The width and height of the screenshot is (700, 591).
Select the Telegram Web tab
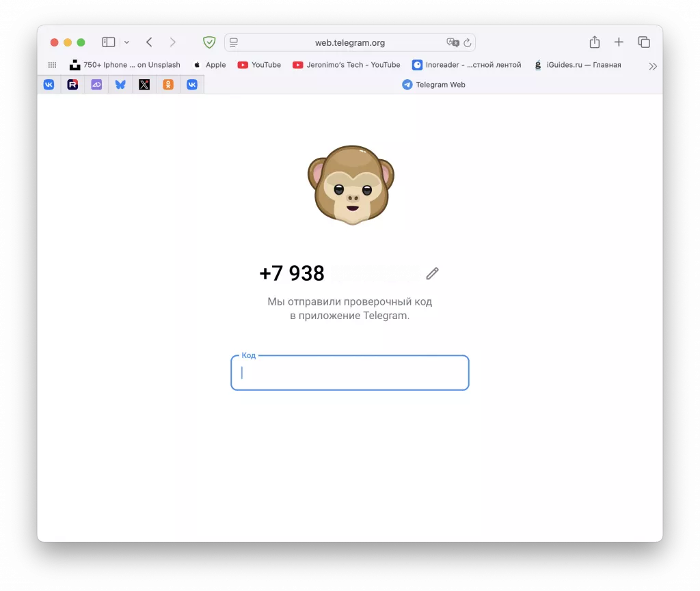[x=433, y=84]
